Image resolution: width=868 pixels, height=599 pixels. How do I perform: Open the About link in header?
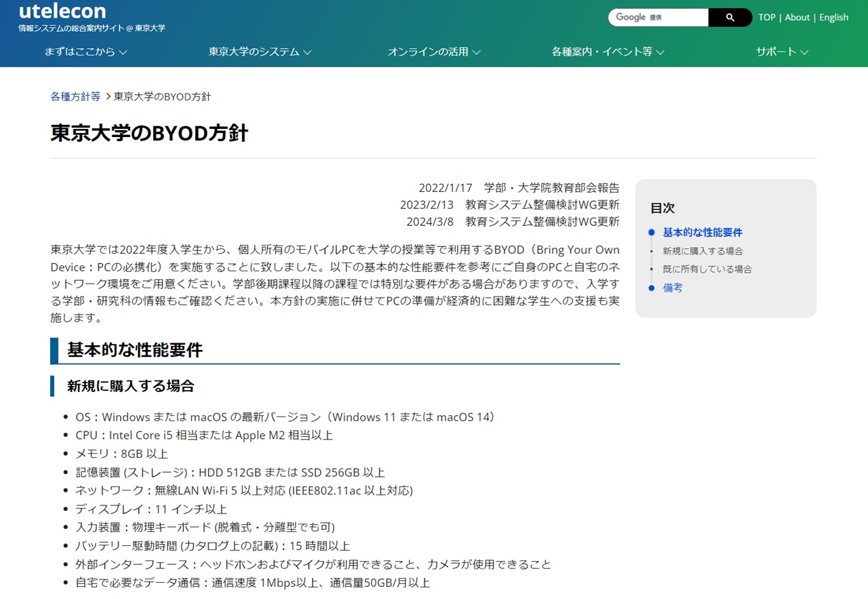pyautogui.click(x=797, y=18)
